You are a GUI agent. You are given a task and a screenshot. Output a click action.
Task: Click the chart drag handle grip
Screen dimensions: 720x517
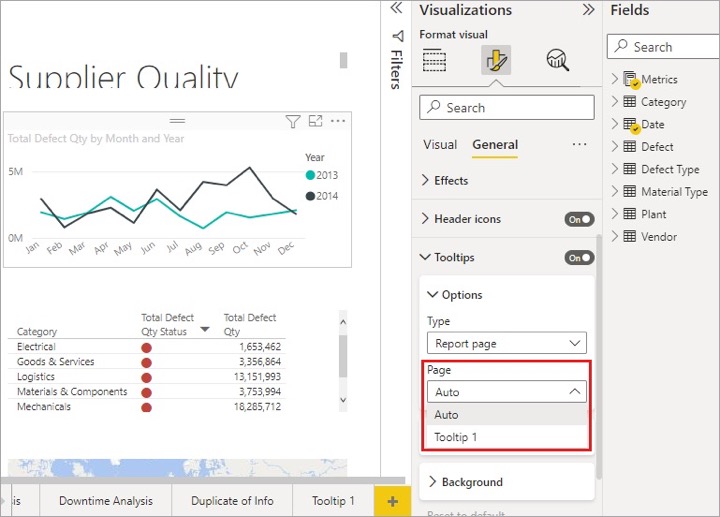click(x=177, y=121)
